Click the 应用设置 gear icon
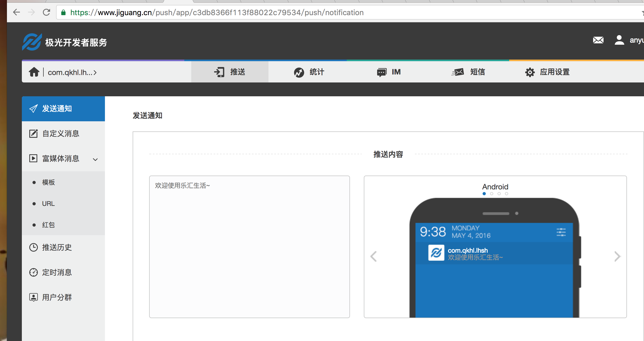The width and height of the screenshot is (644, 341). tap(530, 72)
